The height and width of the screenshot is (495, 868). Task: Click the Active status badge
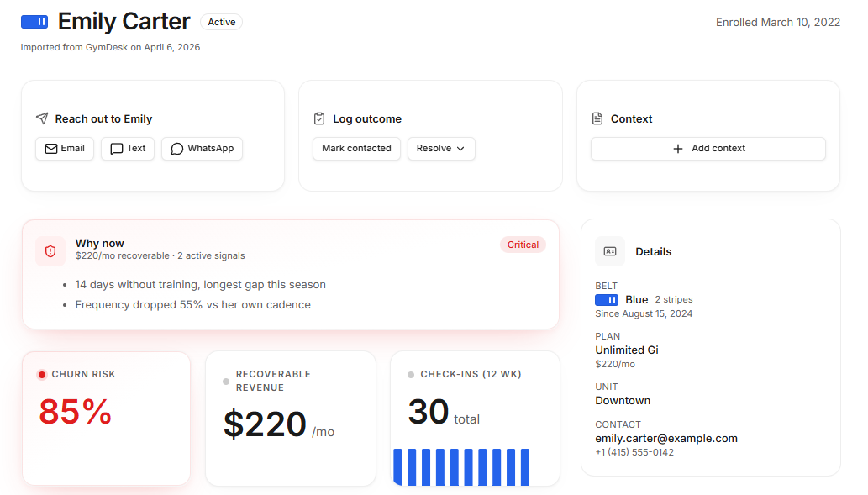222,22
